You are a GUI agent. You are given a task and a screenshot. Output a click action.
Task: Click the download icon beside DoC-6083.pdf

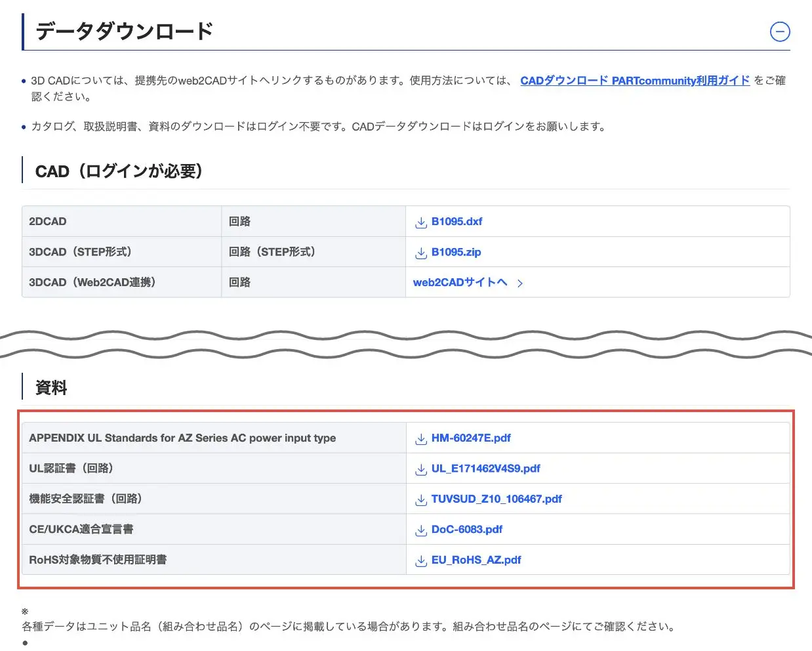[x=421, y=530]
